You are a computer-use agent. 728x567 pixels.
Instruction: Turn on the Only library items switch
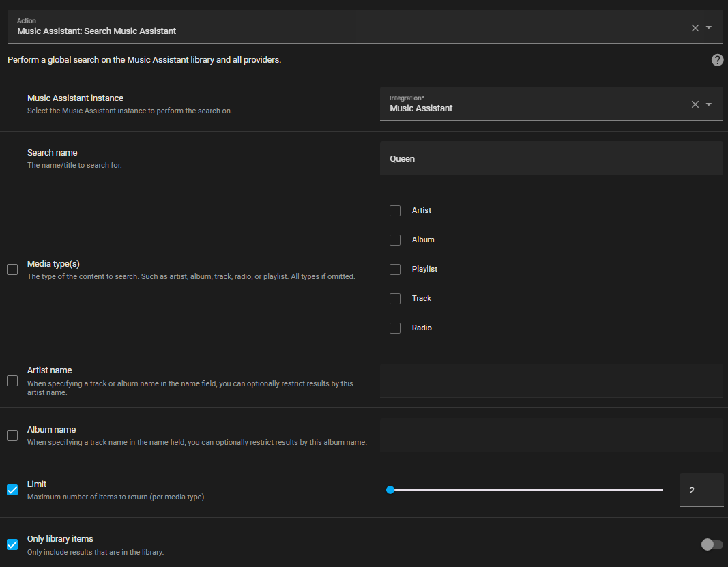712,544
